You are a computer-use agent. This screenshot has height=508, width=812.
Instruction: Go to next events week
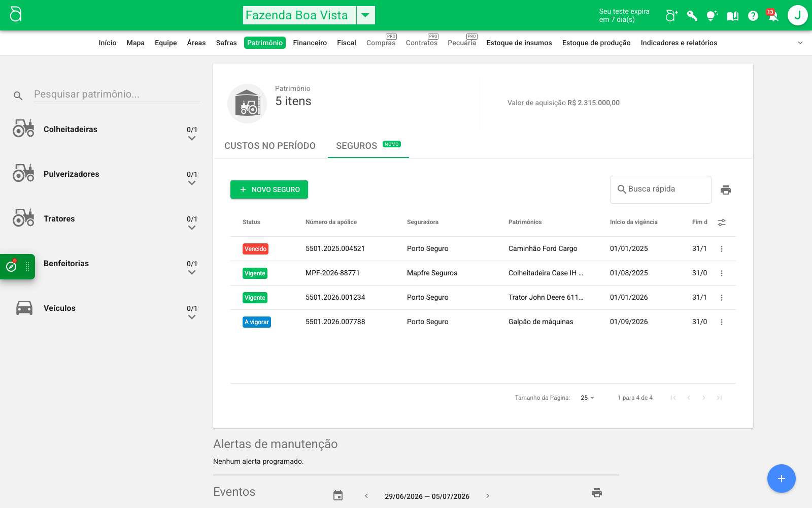point(488,496)
